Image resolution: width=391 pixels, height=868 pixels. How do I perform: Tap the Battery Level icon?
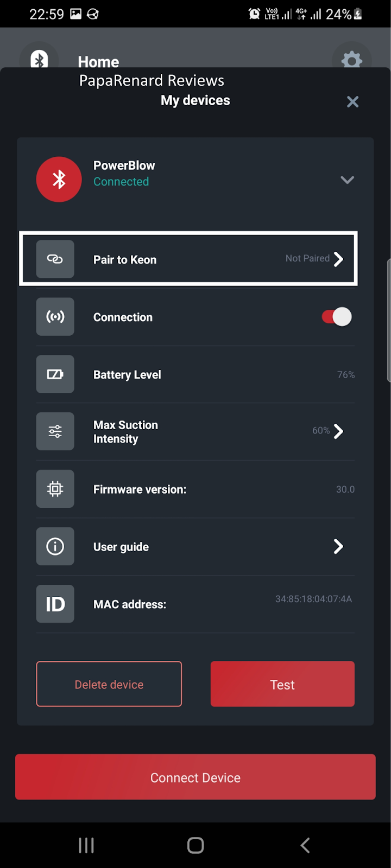tap(55, 374)
